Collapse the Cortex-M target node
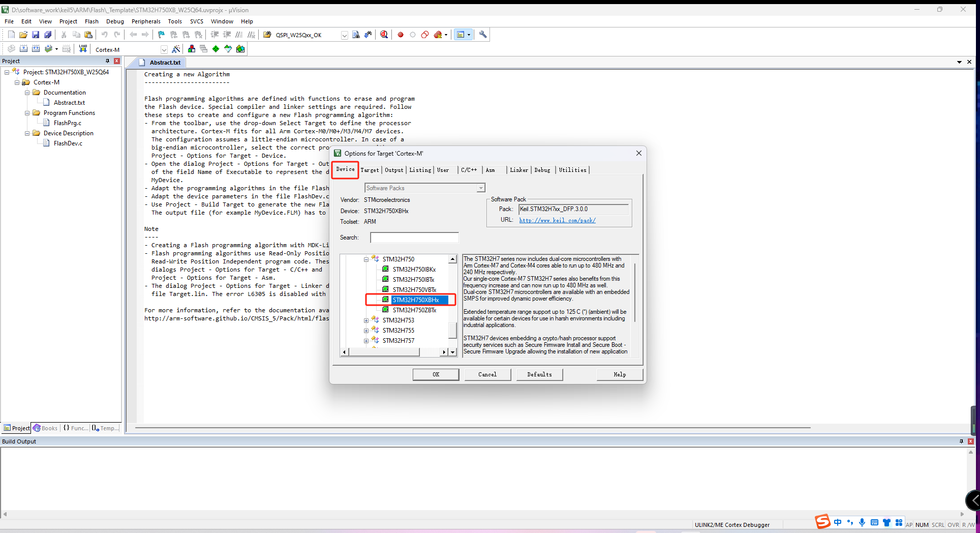The height and width of the screenshot is (533, 980). pyautogui.click(x=17, y=82)
